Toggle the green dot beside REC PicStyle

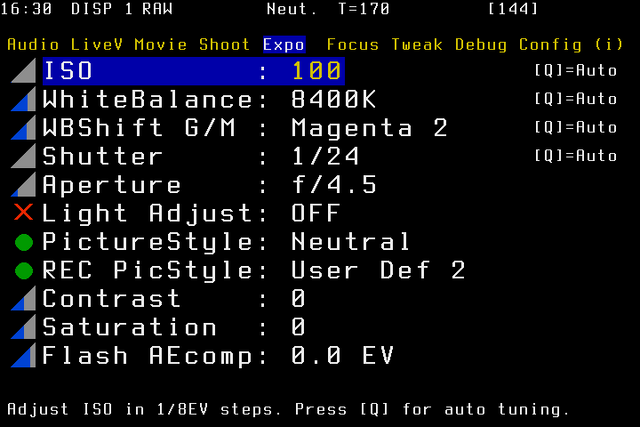[24, 271]
